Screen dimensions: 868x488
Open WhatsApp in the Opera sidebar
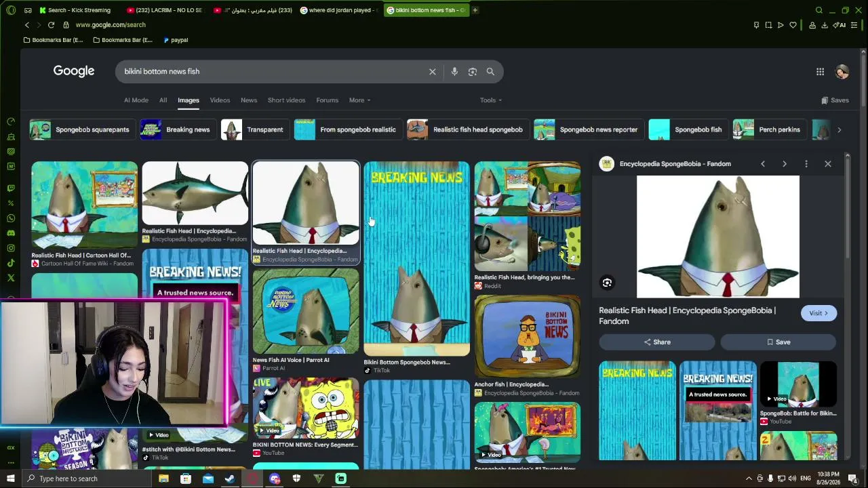(x=11, y=218)
